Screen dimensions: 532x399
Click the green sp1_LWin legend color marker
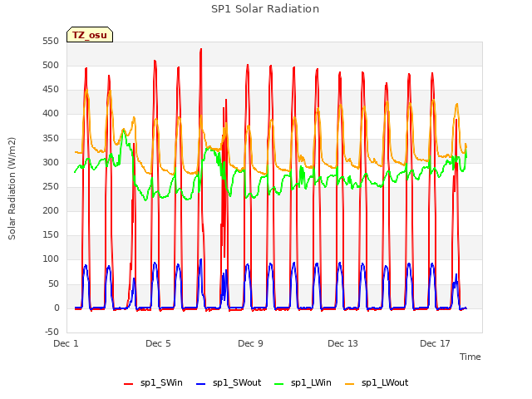(x=278, y=384)
